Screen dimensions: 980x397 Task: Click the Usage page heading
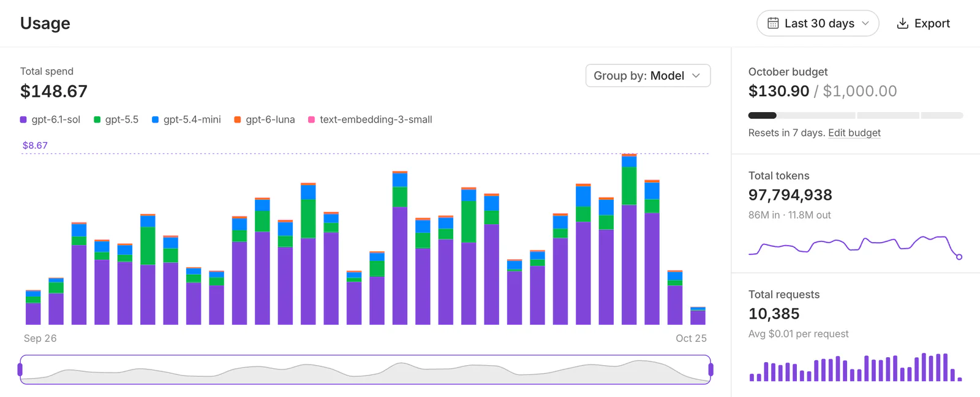pos(45,23)
